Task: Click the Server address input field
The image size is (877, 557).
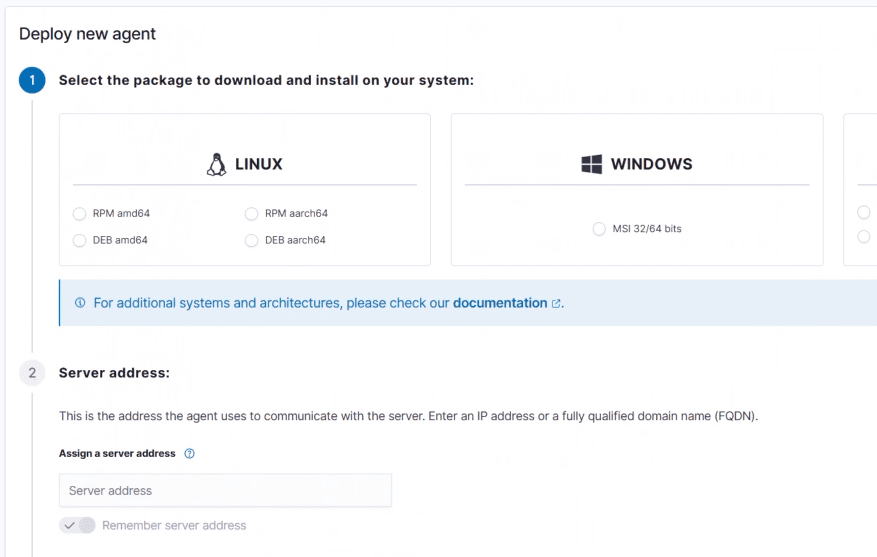Action: click(225, 490)
